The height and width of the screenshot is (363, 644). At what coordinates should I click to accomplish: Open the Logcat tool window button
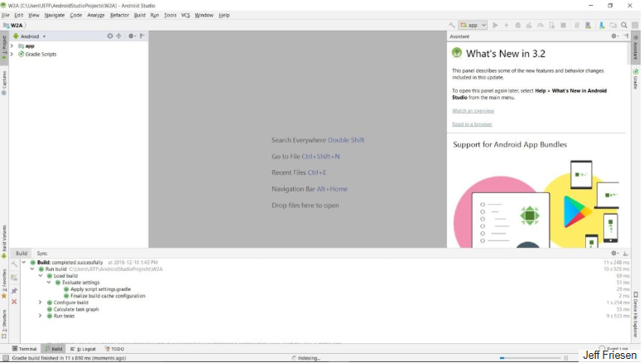[83, 349]
